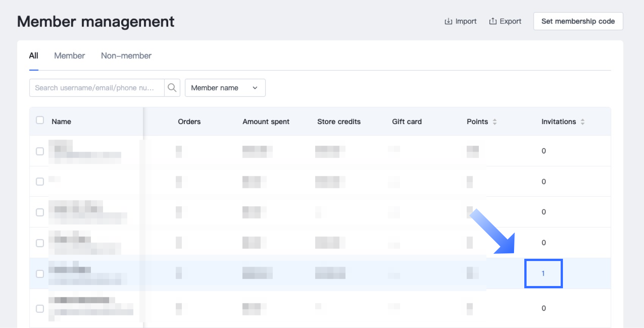Switch to the Member tab
Screen dimensions: 644x328
(x=69, y=56)
